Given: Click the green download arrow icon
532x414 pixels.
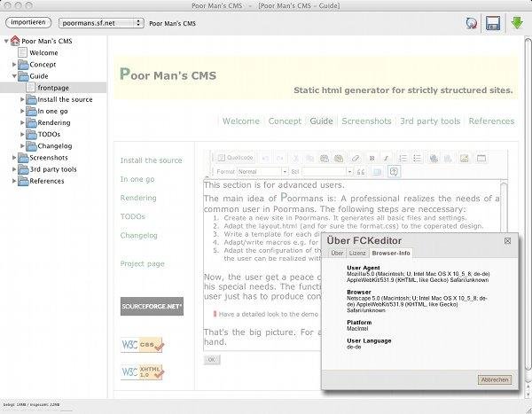Looking at the screenshot, I should (517, 22).
